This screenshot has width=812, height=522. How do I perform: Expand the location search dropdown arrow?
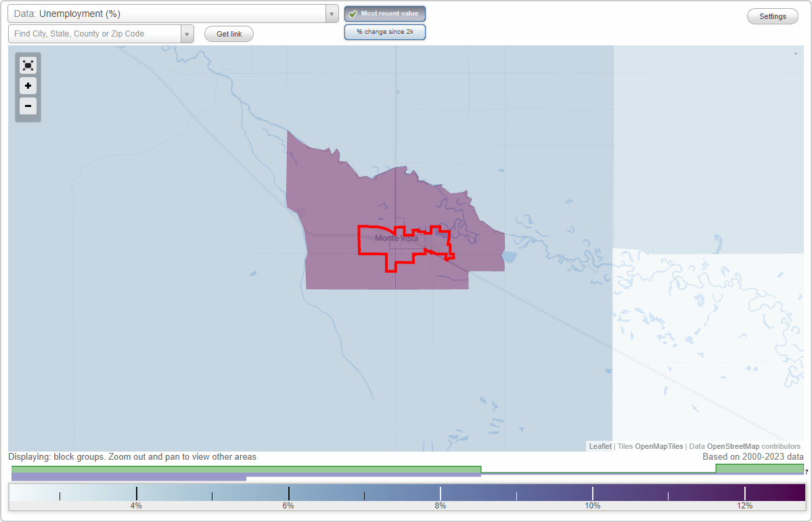pyautogui.click(x=187, y=33)
